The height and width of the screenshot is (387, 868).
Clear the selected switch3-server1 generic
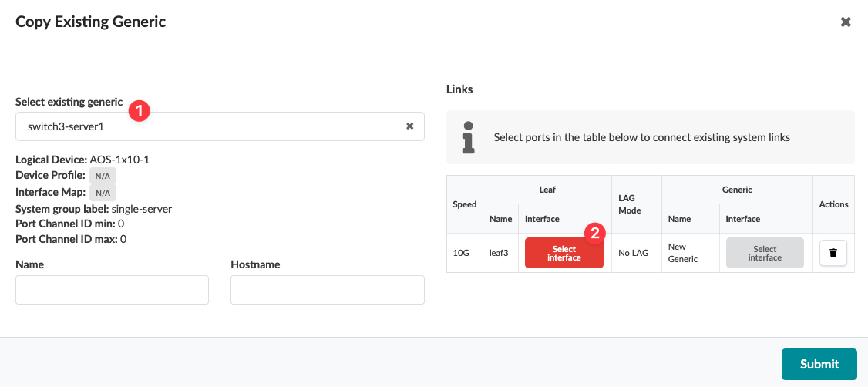pyautogui.click(x=410, y=126)
